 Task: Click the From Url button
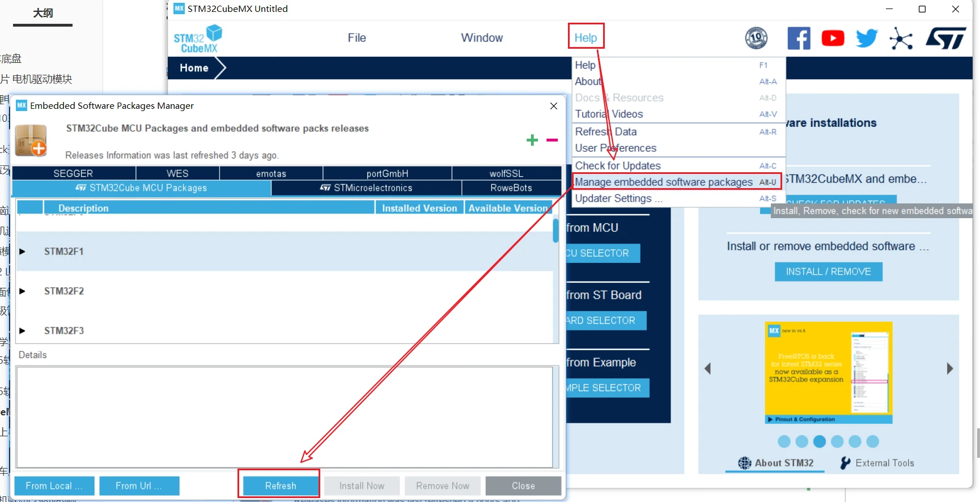coord(139,486)
